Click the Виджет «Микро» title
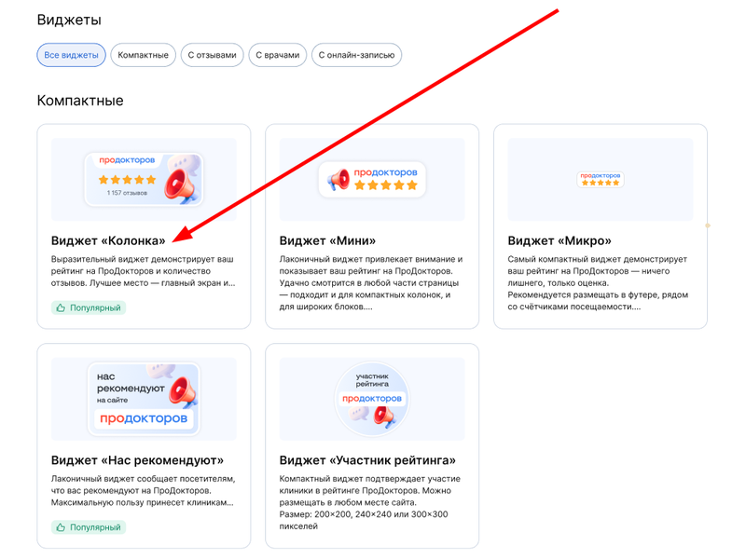 point(559,240)
